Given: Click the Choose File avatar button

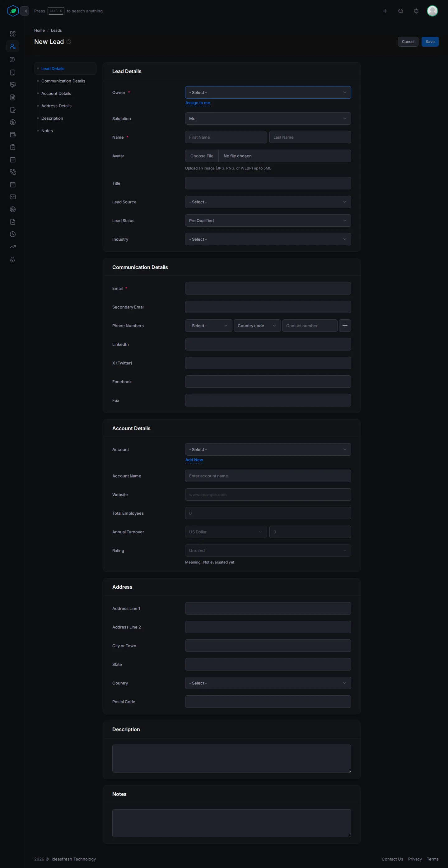Looking at the screenshot, I should pyautogui.click(x=202, y=156).
